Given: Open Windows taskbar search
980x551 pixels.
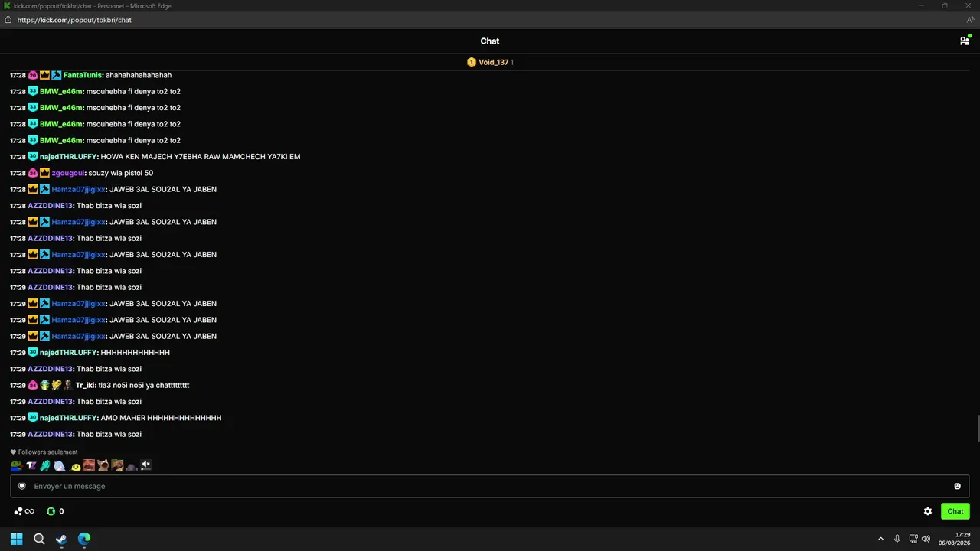Looking at the screenshot, I should pyautogui.click(x=39, y=539).
